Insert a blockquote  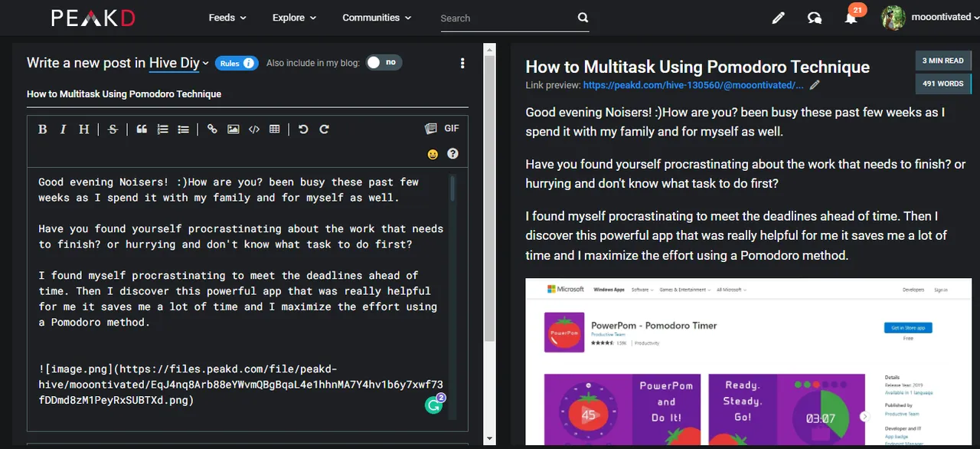click(142, 129)
